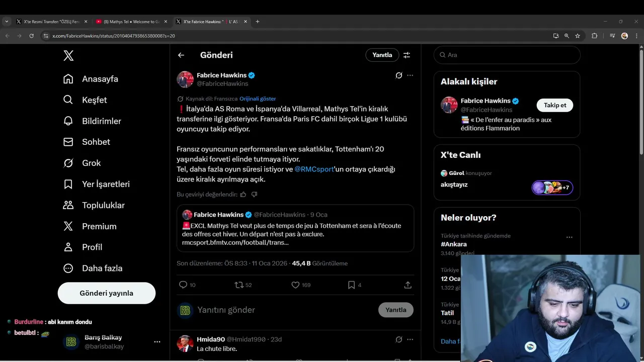Click share icon on the post
The width and height of the screenshot is (644, 362).
tap(408, 285)
